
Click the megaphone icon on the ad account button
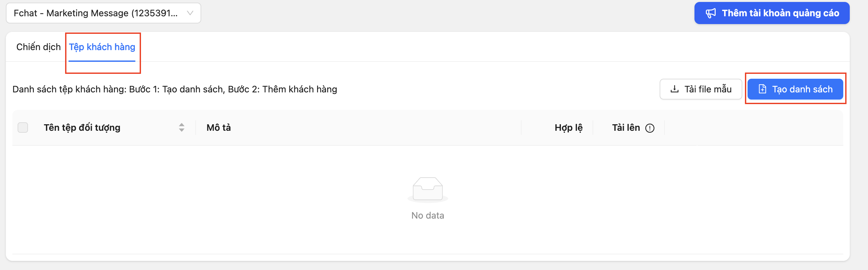point(711,13)
